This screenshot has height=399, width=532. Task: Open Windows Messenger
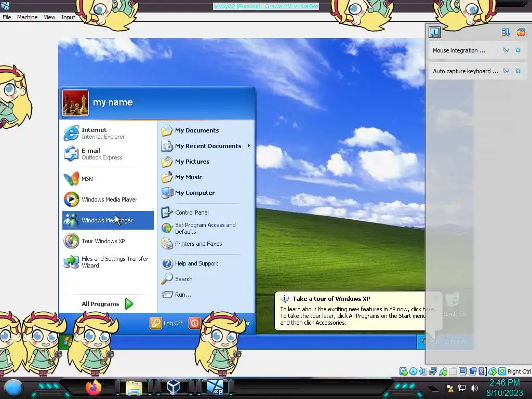click(108, 220)
